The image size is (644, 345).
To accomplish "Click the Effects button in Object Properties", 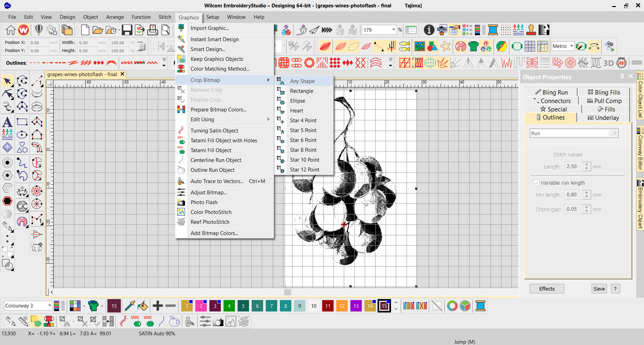I will (x=546, y=289).
